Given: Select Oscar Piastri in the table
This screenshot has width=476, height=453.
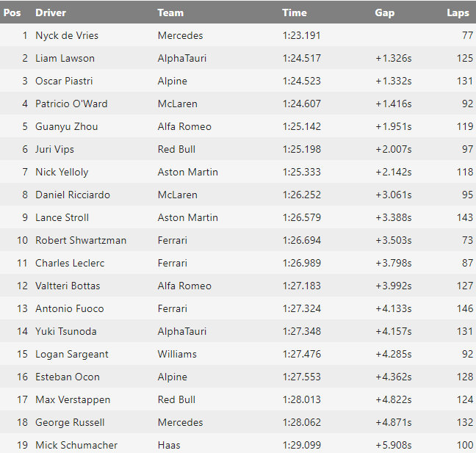Looking at the screenshot, I should coord(64,81).
